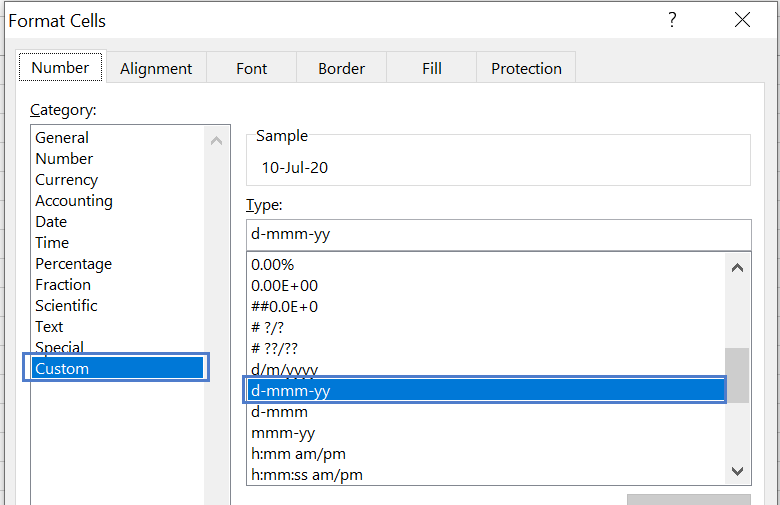Select the Fill tab

click(432, 68)
